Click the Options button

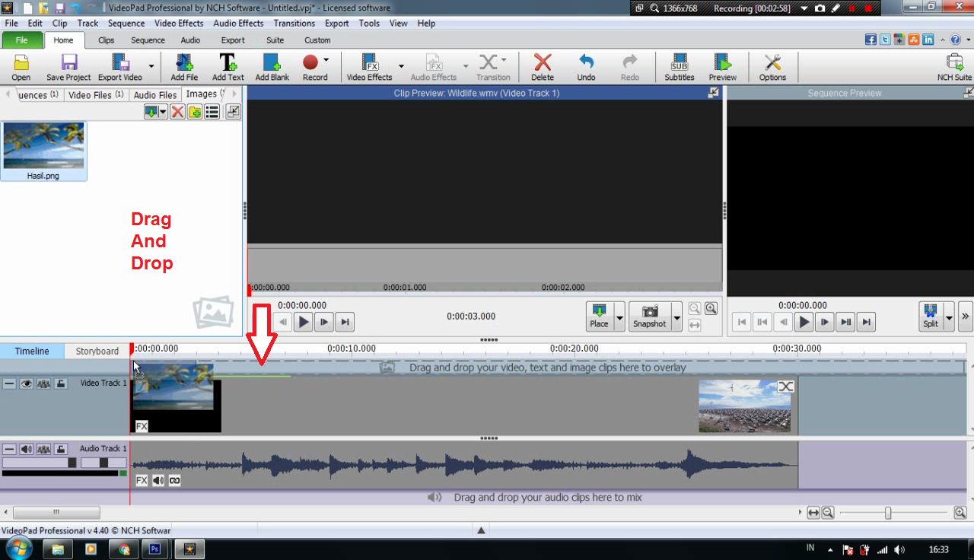click(772, 67)
